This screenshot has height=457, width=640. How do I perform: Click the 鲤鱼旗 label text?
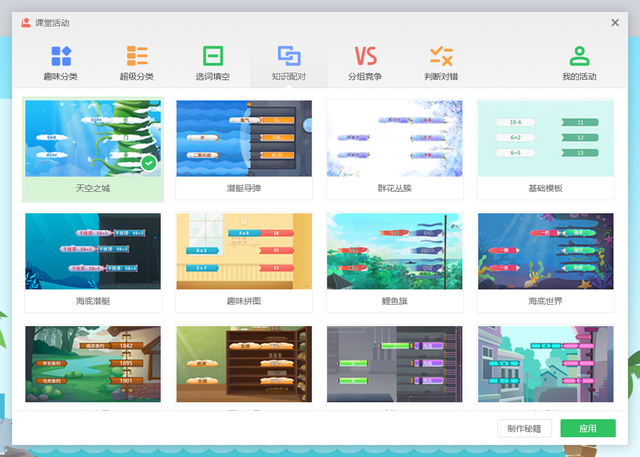[395, 301]
